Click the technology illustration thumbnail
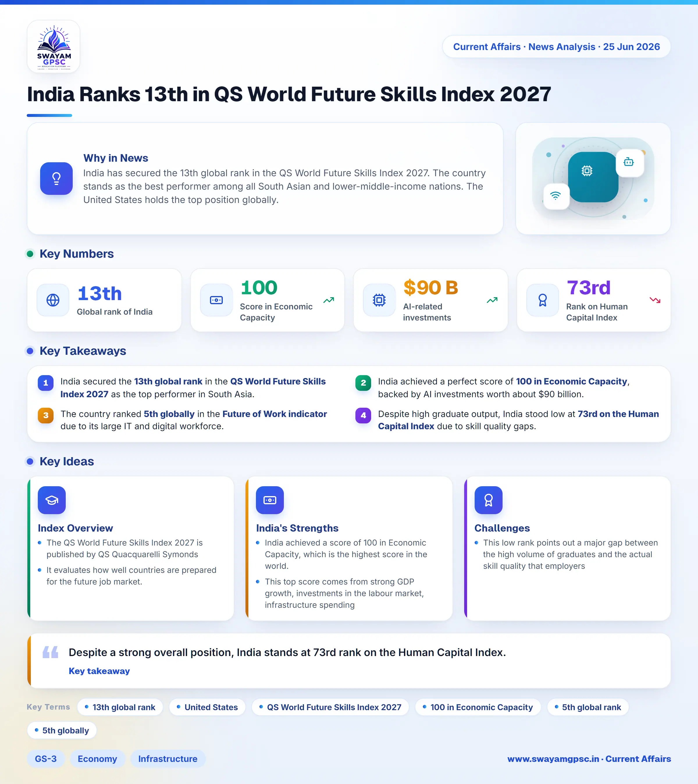 click(593, 178)
